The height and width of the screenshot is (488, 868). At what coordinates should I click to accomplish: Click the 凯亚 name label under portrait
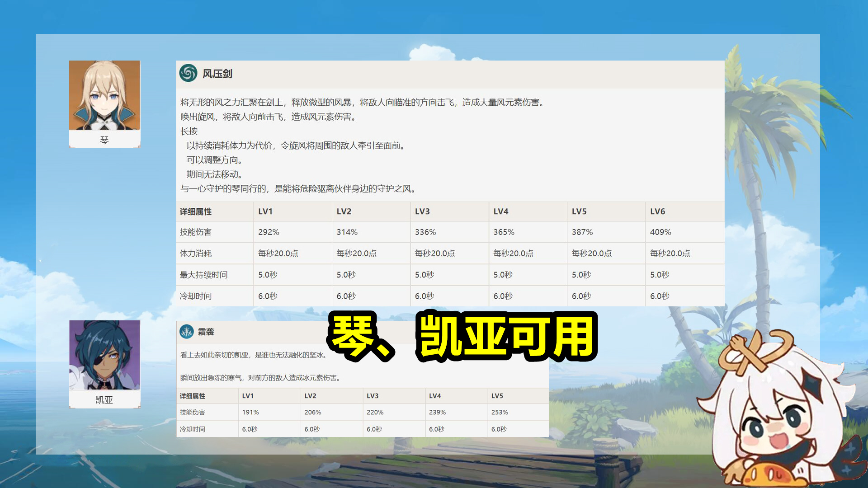[104, 400]
